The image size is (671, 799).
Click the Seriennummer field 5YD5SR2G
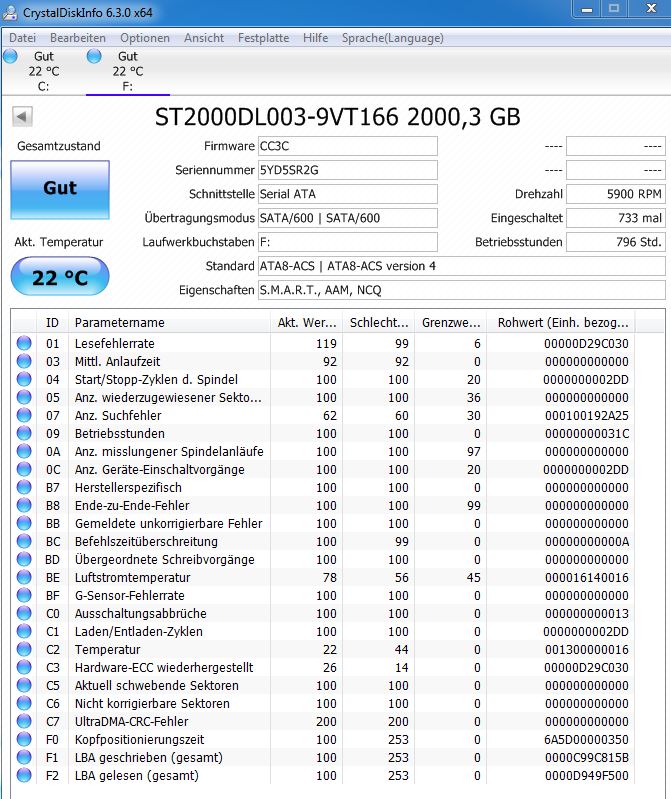347,170
